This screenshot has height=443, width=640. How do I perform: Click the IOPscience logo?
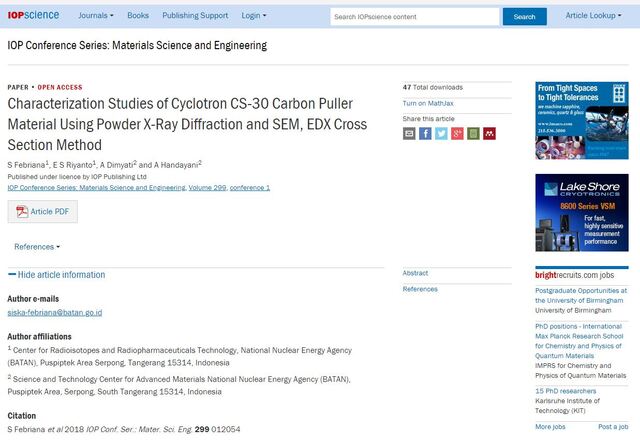coord(33,16)
